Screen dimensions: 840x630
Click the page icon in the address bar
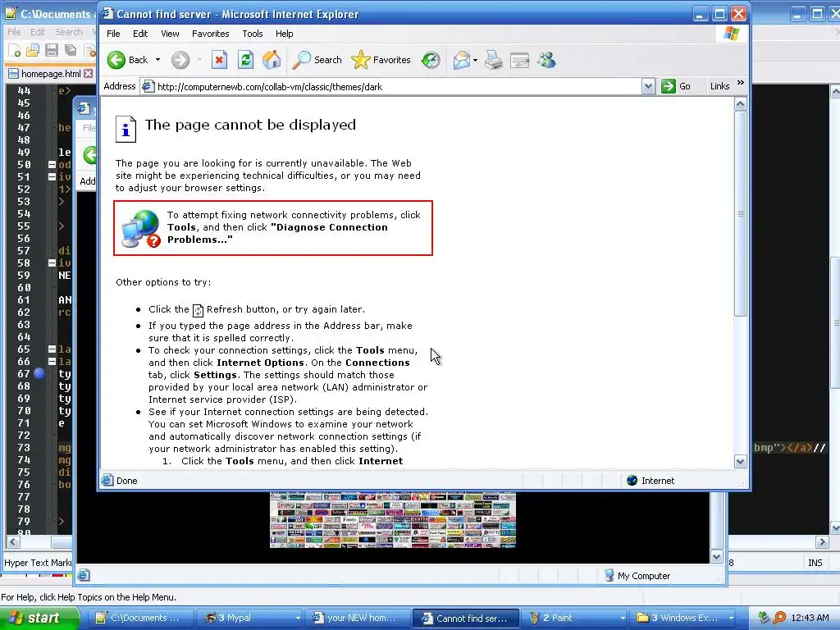(148, 86)
